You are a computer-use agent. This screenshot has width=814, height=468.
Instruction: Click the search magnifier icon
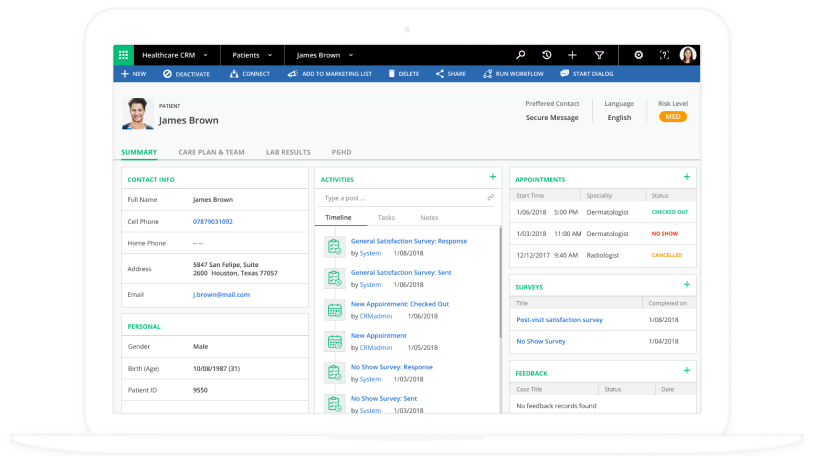(521, 55)
